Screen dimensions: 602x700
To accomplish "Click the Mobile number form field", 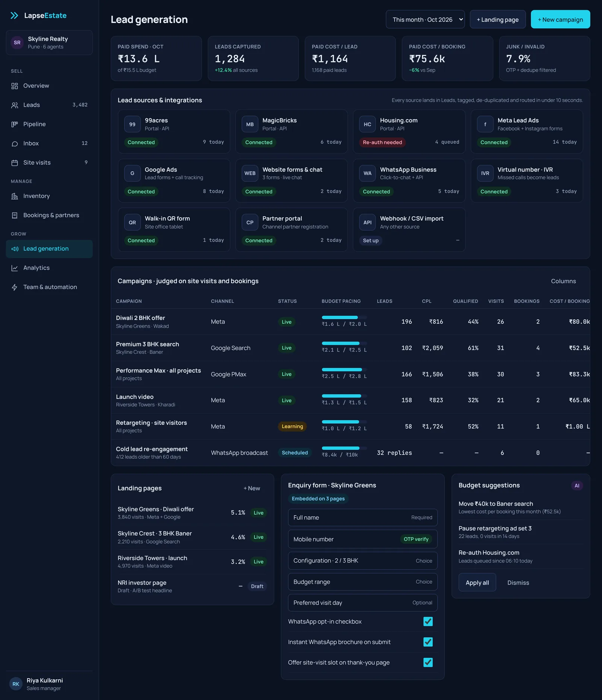I will tap(363, 539).
